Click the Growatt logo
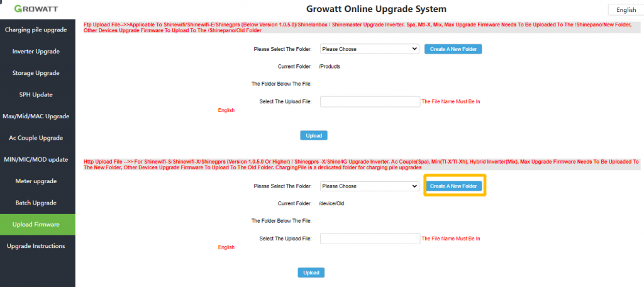 pos(36,9)
